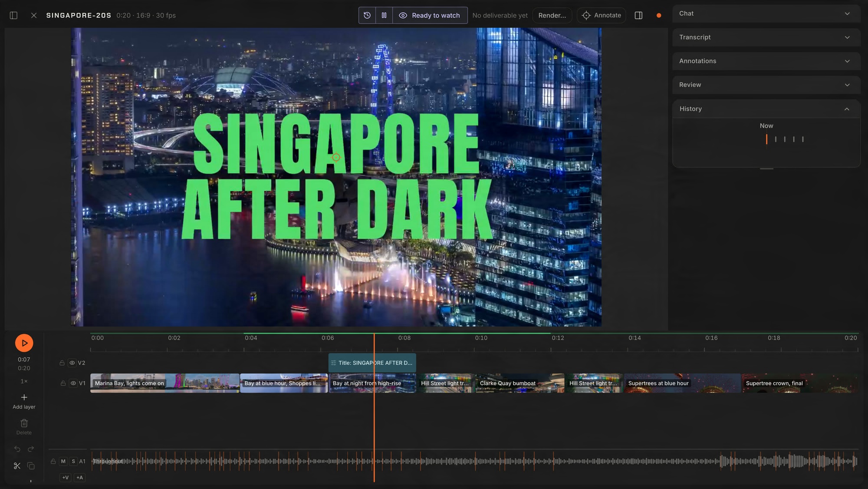Add a video track with +V
Screen dimensions: 868x489
coord(66,478)
